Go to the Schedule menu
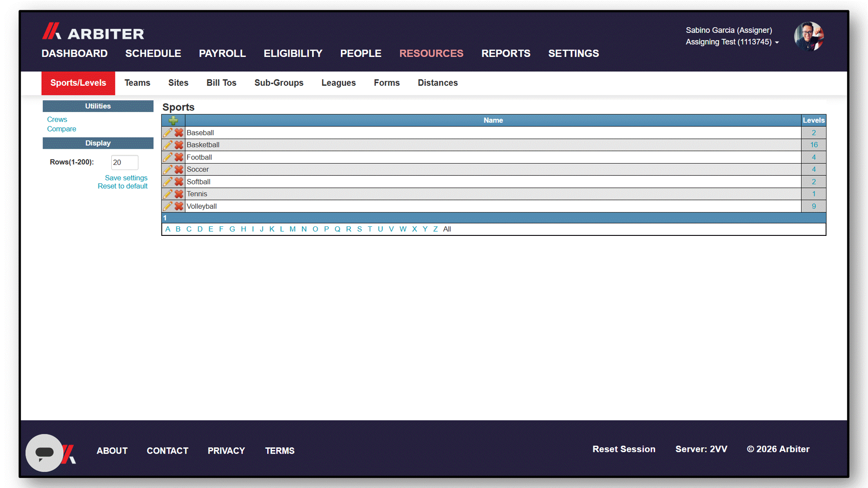 point(153,53)
